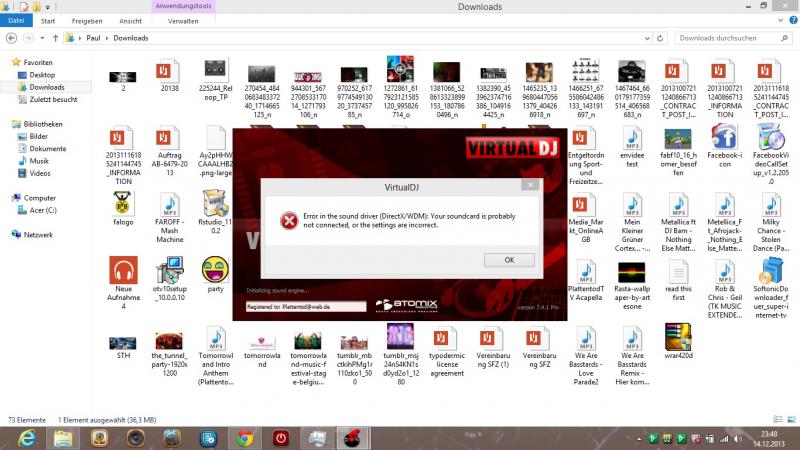Image resolution: width=800 pixels, height=450 pixels.
Task: Open Explorer help icon
Action: click(x=793, y=20)
